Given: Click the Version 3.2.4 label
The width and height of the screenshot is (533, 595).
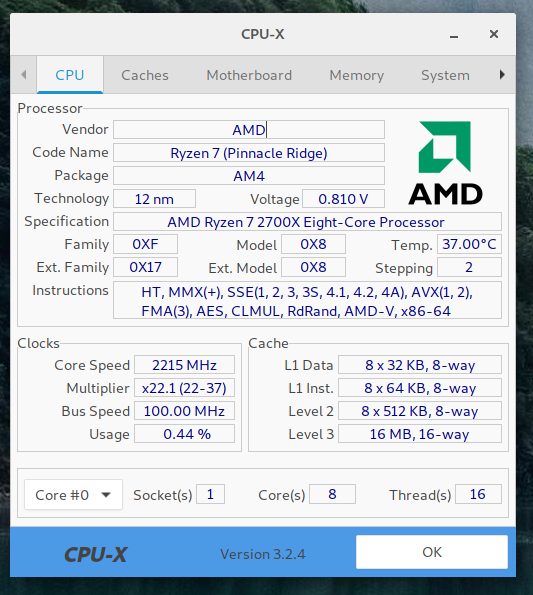Looking at the screenshot, I should click(x=263, y=554).
